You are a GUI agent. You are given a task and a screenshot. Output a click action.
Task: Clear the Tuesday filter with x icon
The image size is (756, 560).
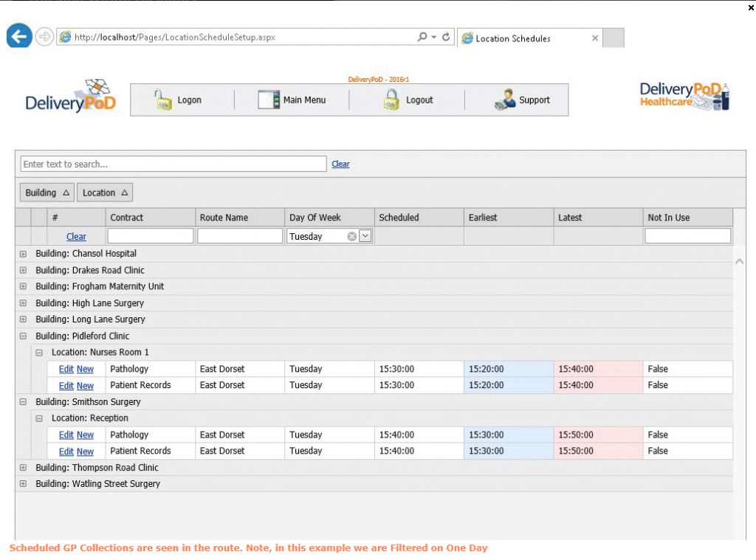click(352, 237)
